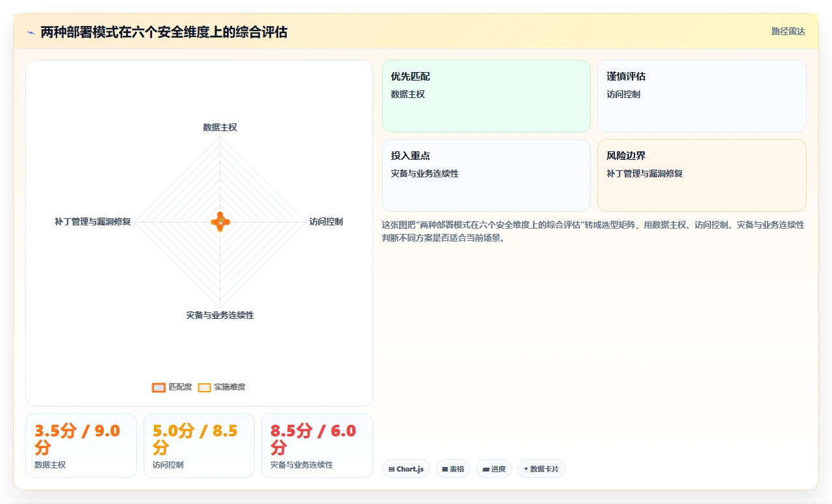Click the 5.0分 / 8.5分 score card
832x504 pixels.
199,446
